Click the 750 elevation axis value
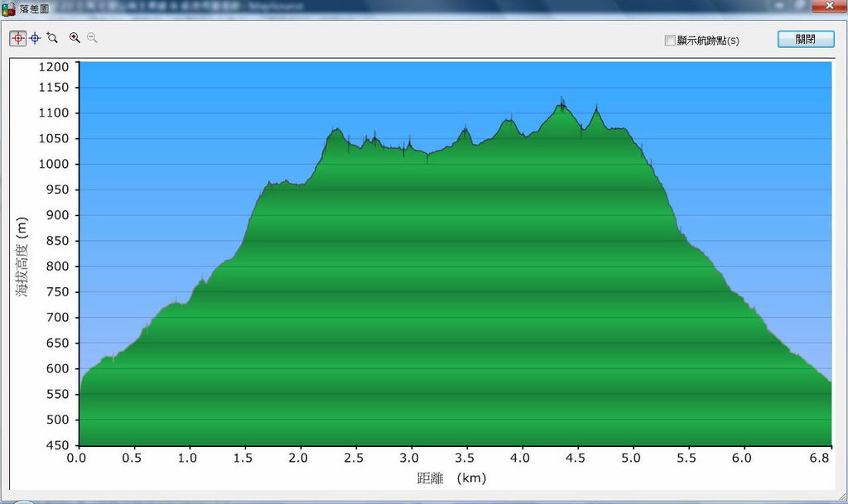Screen dimensions: 848x504 click(57, 292)
